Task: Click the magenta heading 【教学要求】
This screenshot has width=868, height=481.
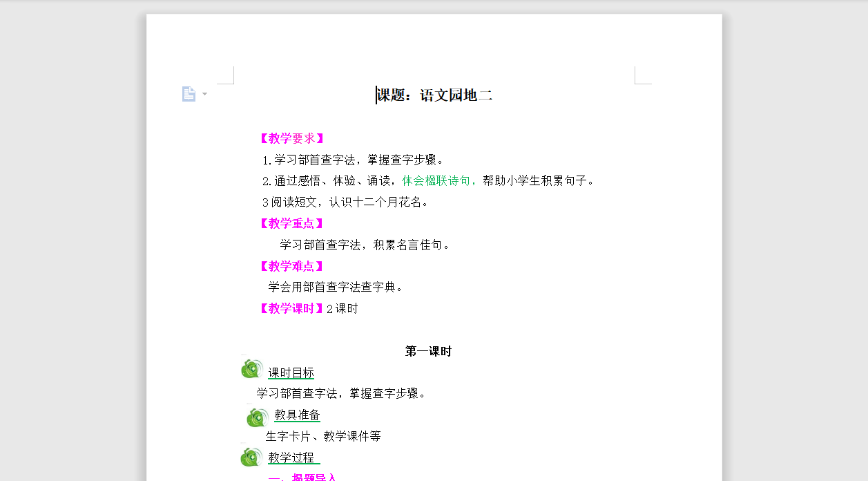Action: tap(293, 138)
